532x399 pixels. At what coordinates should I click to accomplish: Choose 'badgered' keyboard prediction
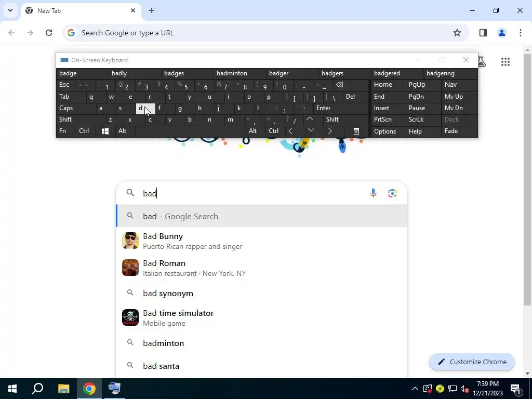(x=397, y=73)
